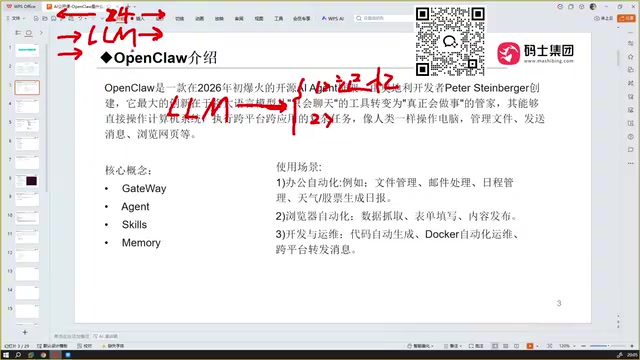Viewport: 640px width, 360px height.
Task: Click the 拼写检查 (spell check) status item
Action: [84, 346]
